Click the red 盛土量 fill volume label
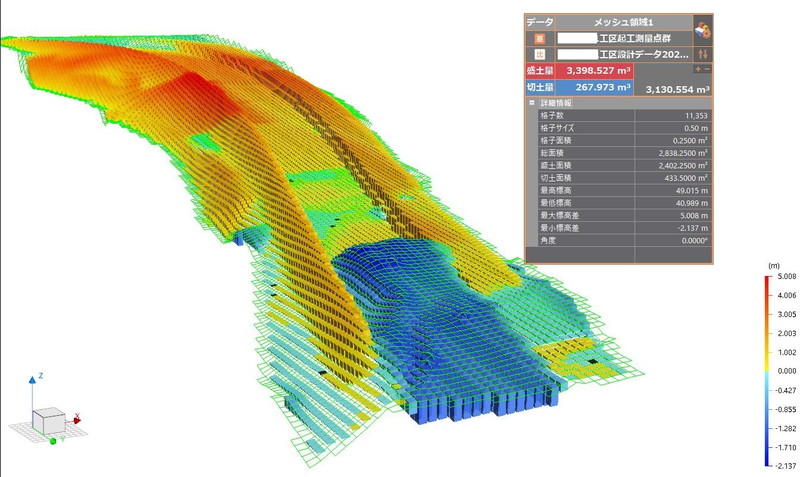This screenshot has width=800, height=477. pos(540,71)
